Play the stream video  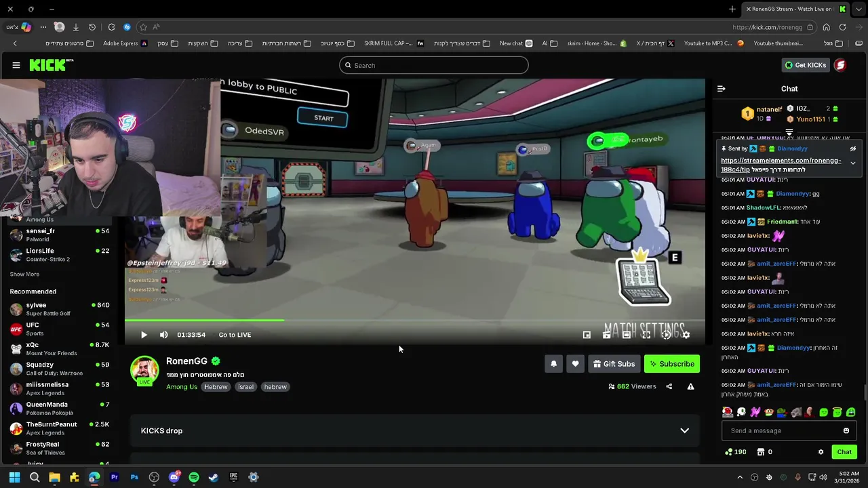(144, 335)
